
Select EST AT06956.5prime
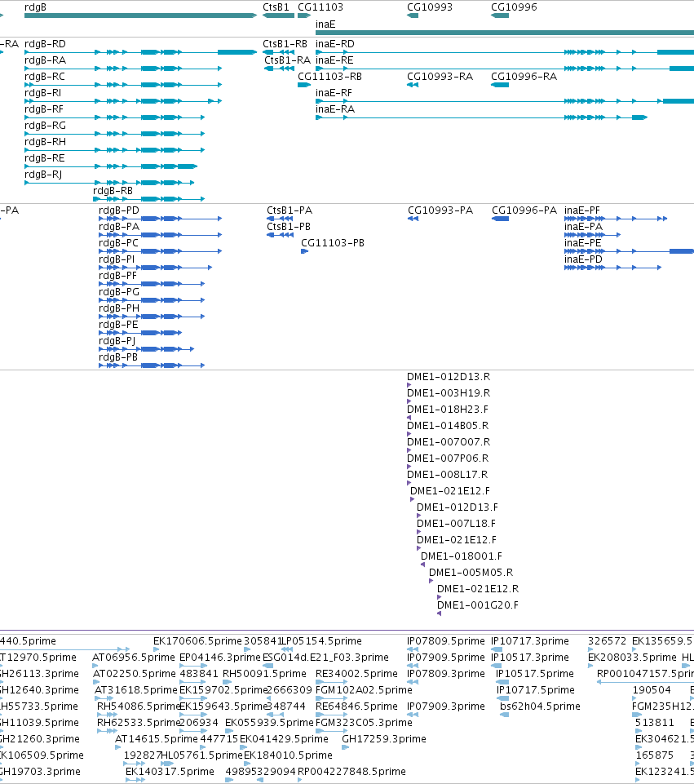[x=134, y=658]
